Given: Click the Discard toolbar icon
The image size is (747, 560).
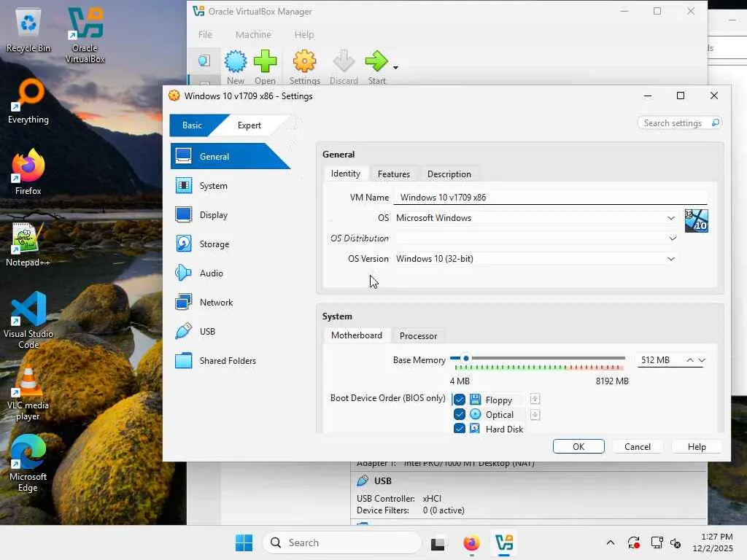Looking at the screenshot, I should [x=344, y=61].
